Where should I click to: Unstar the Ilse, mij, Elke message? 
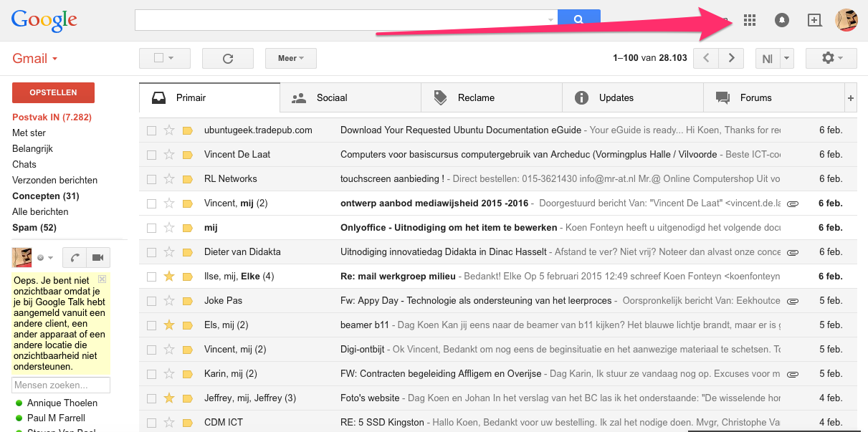[x=169, y=276]
